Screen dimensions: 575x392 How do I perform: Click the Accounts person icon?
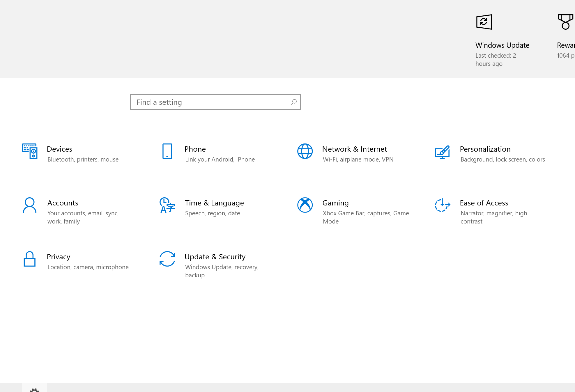[29, 205]
